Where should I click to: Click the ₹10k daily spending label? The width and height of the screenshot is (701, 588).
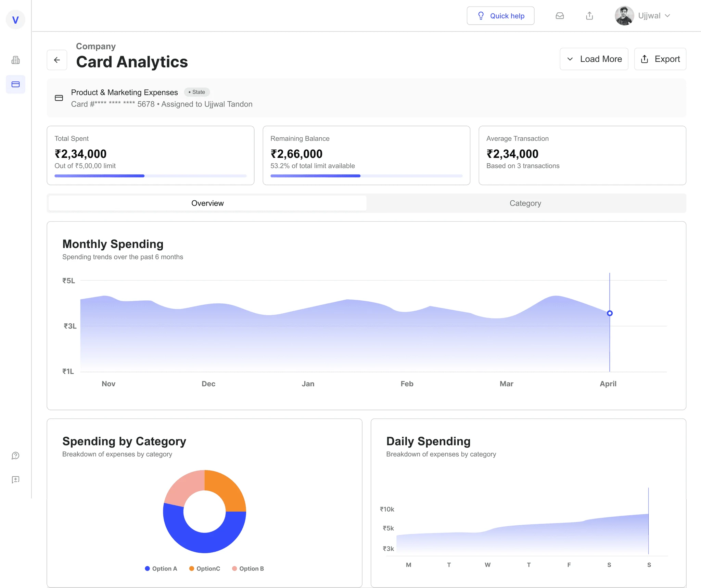(x=387, y=509)
